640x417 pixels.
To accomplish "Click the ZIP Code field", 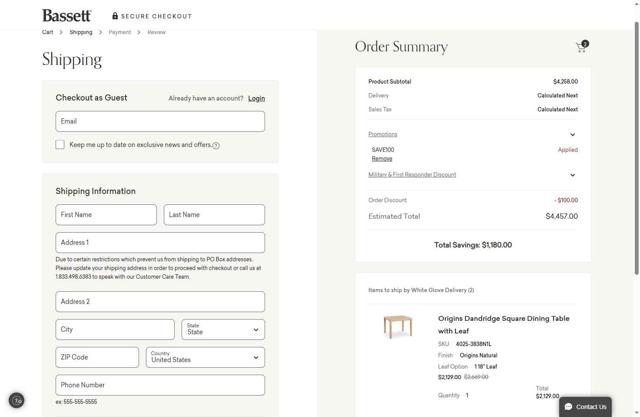I will [97, 357].
